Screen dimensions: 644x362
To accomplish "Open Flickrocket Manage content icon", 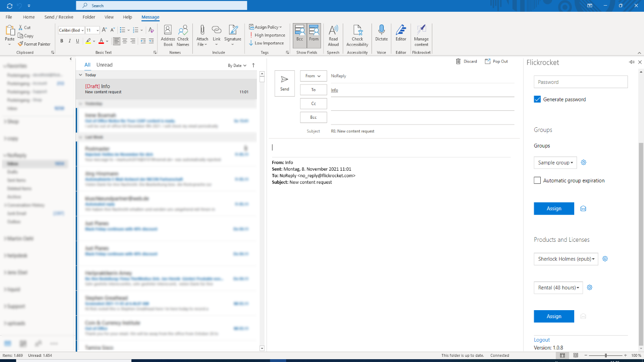I will pyautogui.click(x=421, y=31).
